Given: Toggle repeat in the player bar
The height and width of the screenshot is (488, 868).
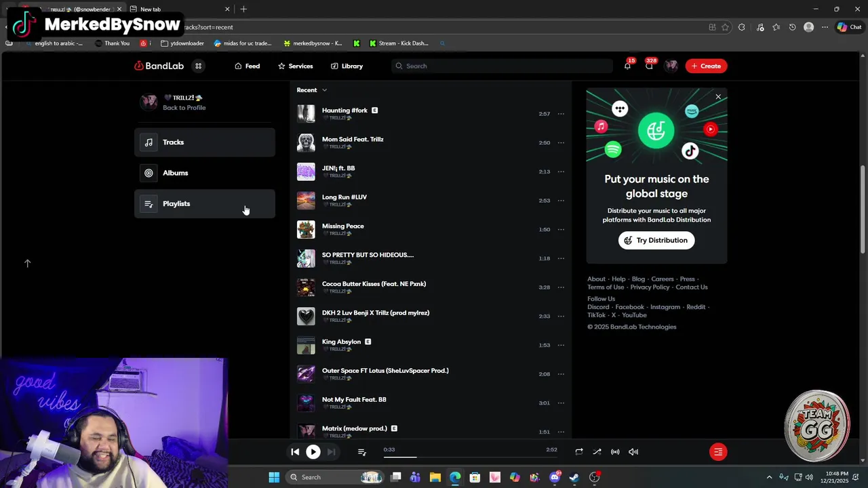Looking at the screenshot, I should (x=579, y=451).
